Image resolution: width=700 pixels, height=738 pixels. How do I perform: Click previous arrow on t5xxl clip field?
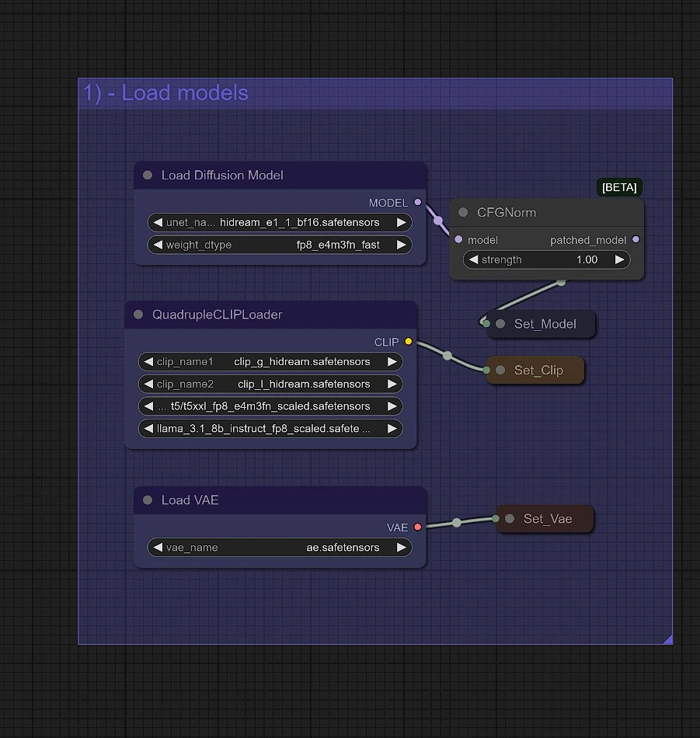tap(148, 406)
